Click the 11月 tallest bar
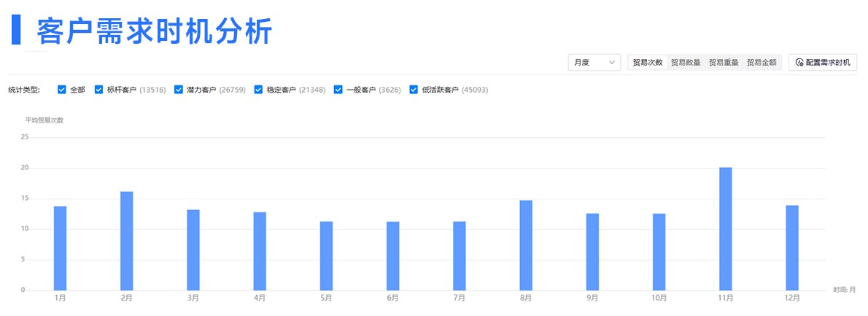Screen dimensions: 868x316 [725, 229]
